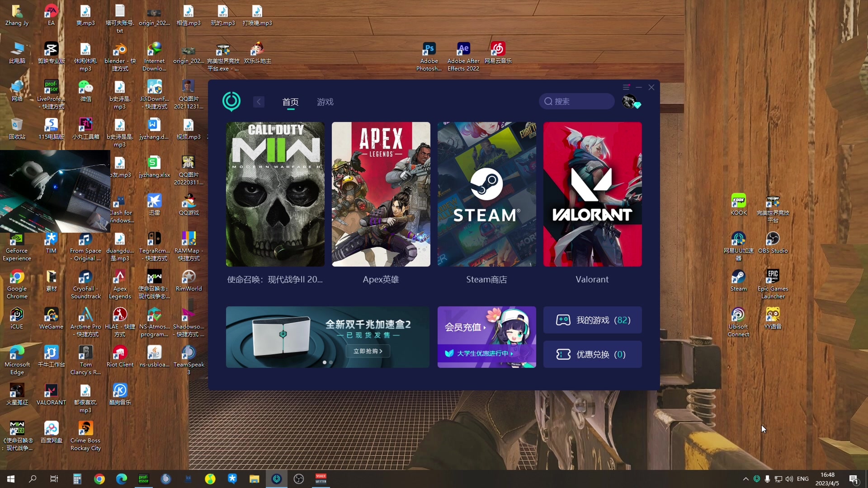Switch to the 首页 tab
Viewport: 868px width, 488px height.
[290, 102]
